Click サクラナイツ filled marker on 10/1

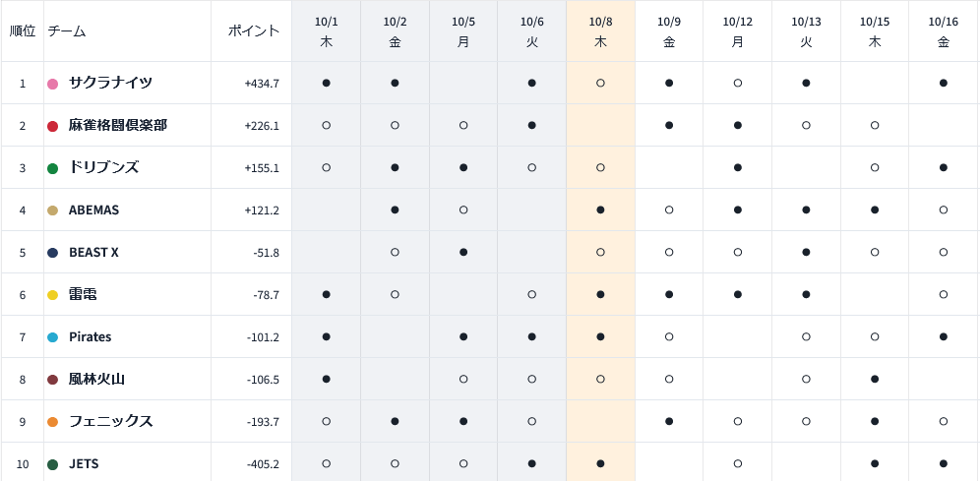(x=327, y=83)
